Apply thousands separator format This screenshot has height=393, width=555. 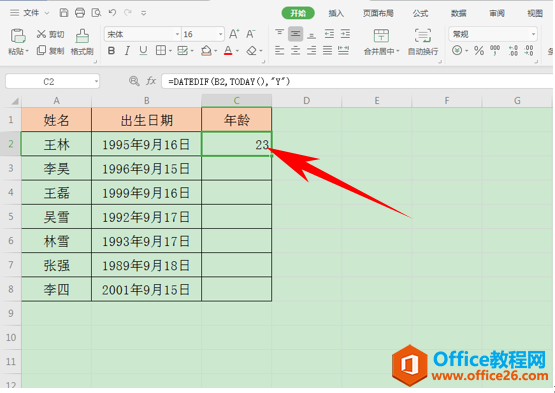[495, 50]
